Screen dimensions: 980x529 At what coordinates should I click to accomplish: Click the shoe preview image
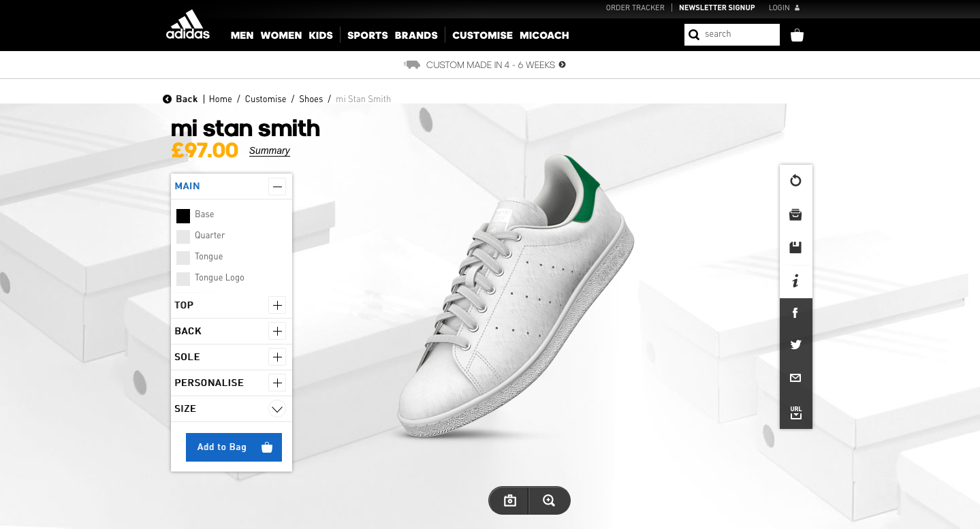click(x=516, y=296)
